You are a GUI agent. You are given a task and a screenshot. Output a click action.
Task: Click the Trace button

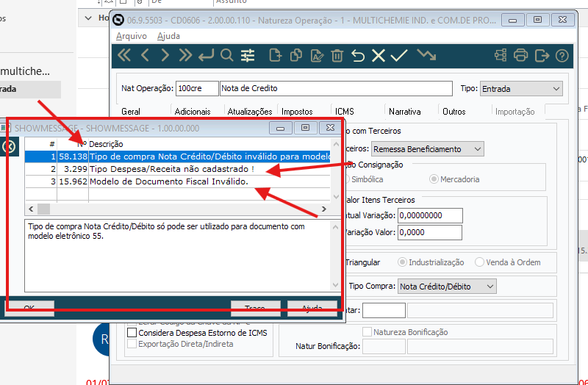click(255, 308)
